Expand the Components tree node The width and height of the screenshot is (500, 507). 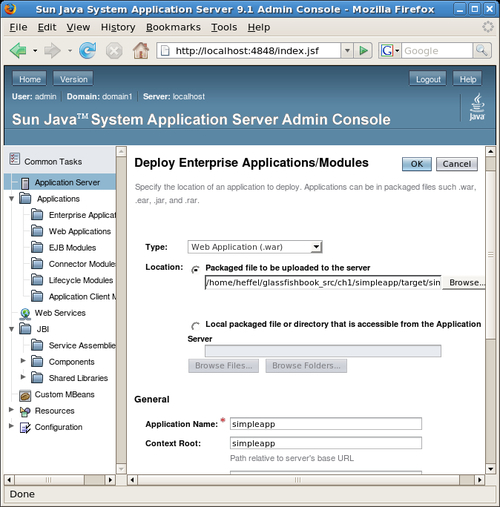point(23,361)
